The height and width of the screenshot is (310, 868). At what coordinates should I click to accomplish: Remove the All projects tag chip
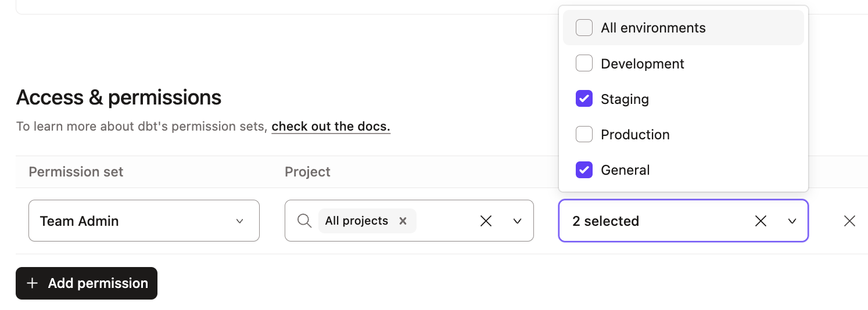[x=403, y=221]
